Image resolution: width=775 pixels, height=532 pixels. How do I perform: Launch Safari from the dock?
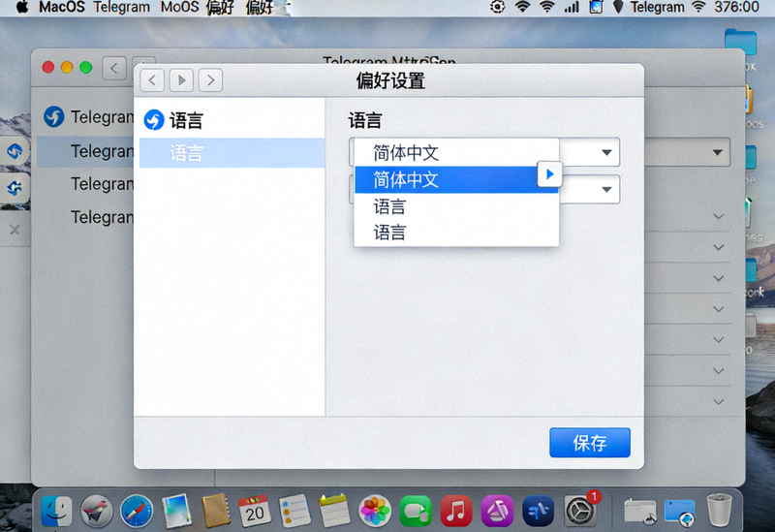click(x=137, y=511)
